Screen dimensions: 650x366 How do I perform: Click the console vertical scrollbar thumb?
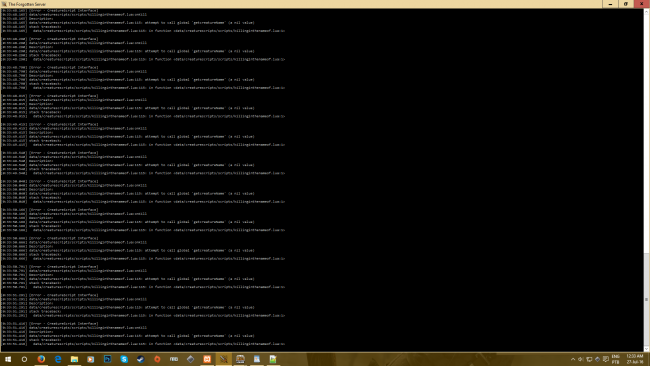646,299
